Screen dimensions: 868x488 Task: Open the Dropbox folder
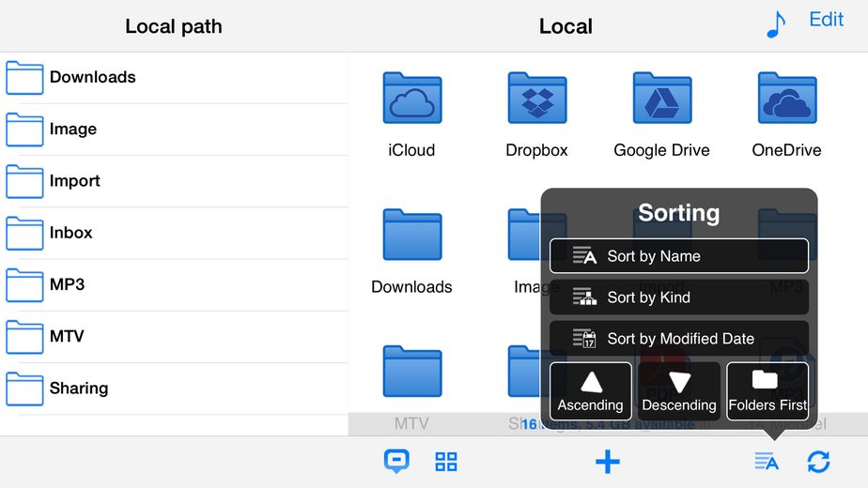point(537,114)
